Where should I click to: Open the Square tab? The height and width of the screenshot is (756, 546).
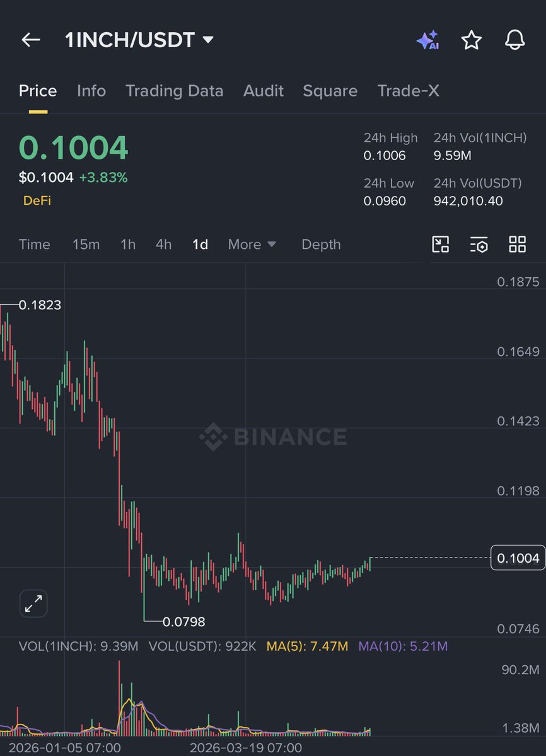click(330, 91)
